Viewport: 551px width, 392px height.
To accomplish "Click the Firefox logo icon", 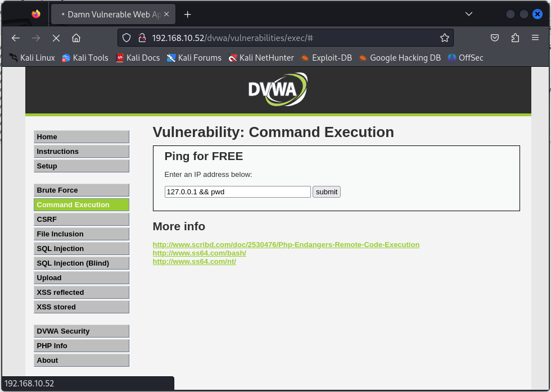I will (x=36, y=14).
